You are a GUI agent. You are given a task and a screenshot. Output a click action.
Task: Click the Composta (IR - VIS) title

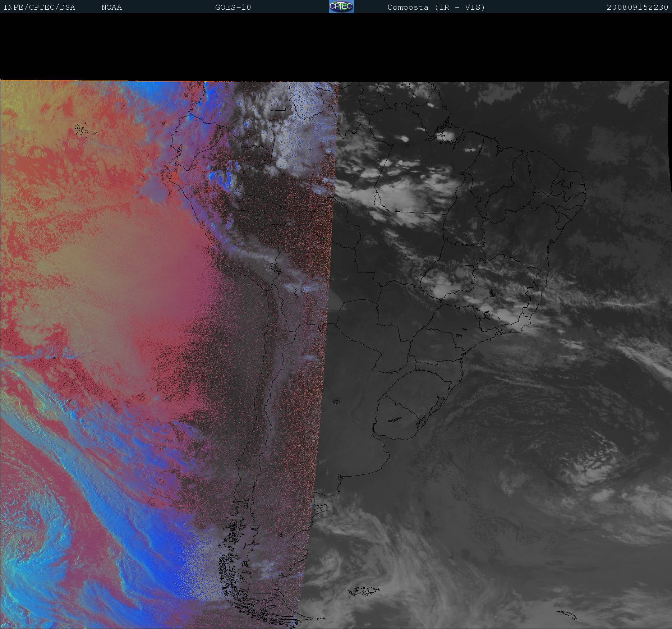click(436, 7)
